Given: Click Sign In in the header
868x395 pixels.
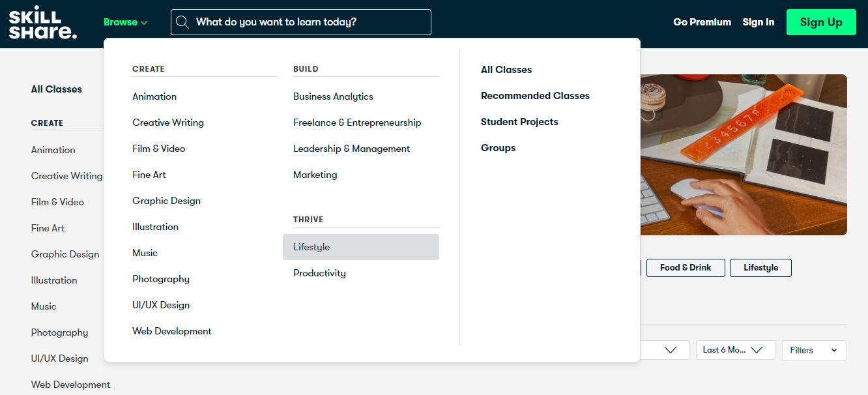Looking at the screenshot, I should click(759, 22).
